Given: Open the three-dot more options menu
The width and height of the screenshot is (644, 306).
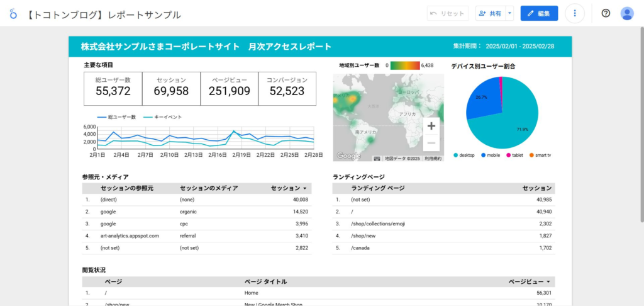Looking at the screenshot, I should click(575, 13).
